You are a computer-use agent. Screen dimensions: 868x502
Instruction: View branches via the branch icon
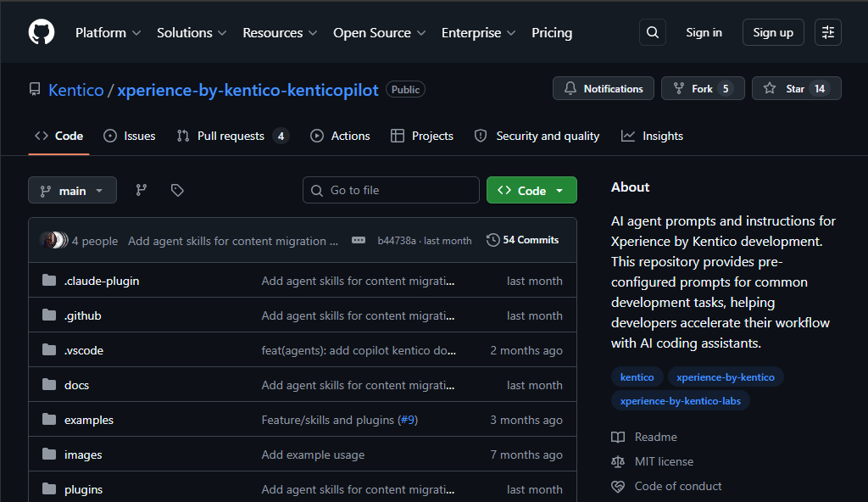[142, 190]
